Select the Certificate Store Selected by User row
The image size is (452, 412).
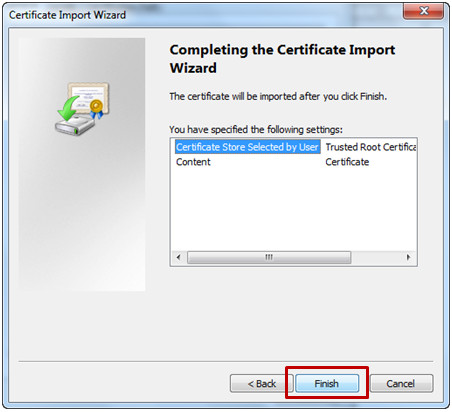pyautogui.click(x=247, y=147)
